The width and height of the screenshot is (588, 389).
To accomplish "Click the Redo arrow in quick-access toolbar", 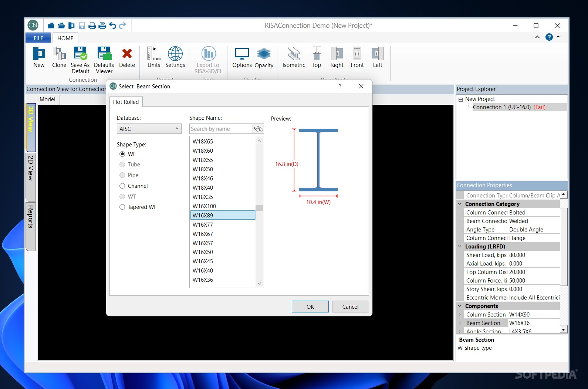I will [x=122, y=26].
